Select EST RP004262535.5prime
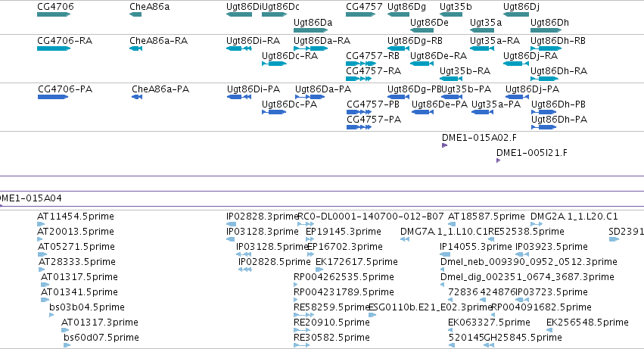 tap(296, 285)
